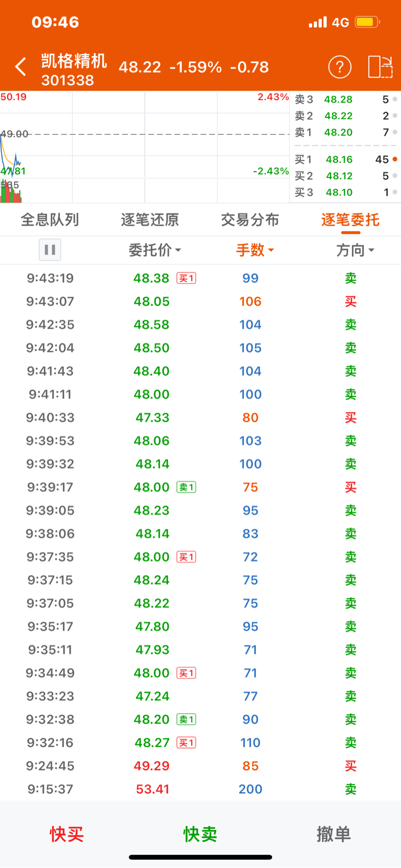
Task: Select the 买1 quote at 48.16
Action: (345, 159)
